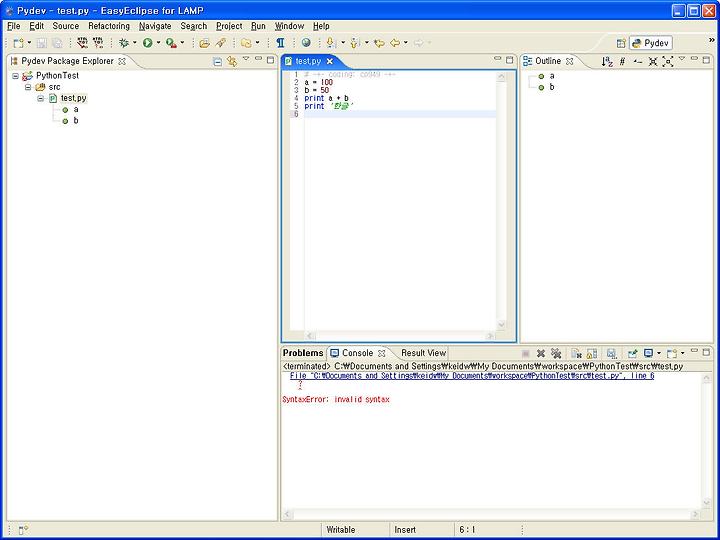Viewport: 720px width, 540px height.
Task: Show hidden perspectives chevron
Action: point(712,40)
